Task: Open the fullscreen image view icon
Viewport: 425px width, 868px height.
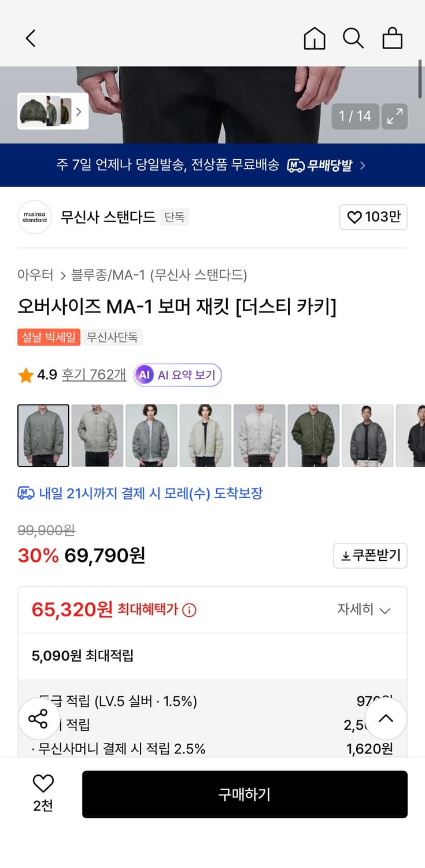Action: click(394, 116)
